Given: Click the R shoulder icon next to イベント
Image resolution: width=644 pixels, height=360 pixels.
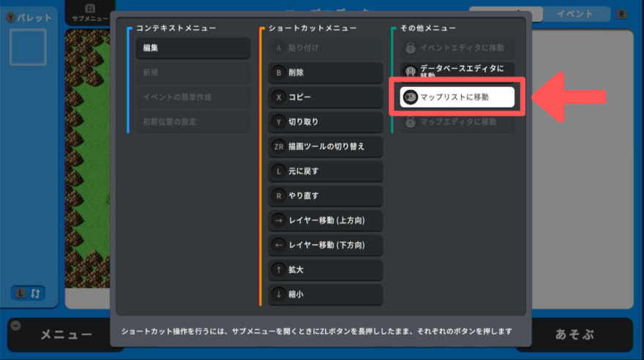Looking at the screenshot, I should [x=622, y=14].
